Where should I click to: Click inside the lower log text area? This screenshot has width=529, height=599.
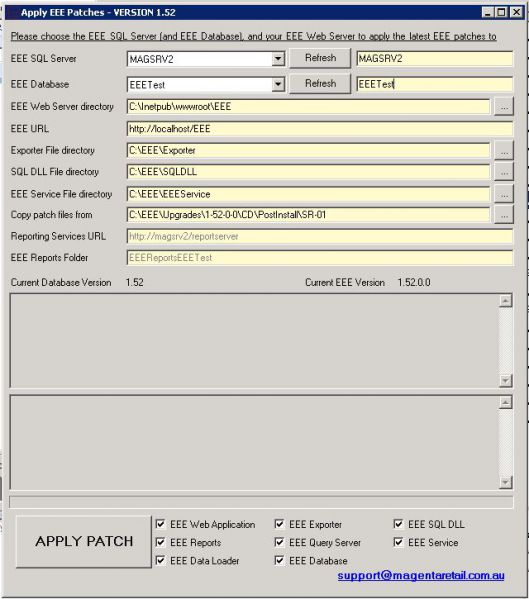(254, 442)
